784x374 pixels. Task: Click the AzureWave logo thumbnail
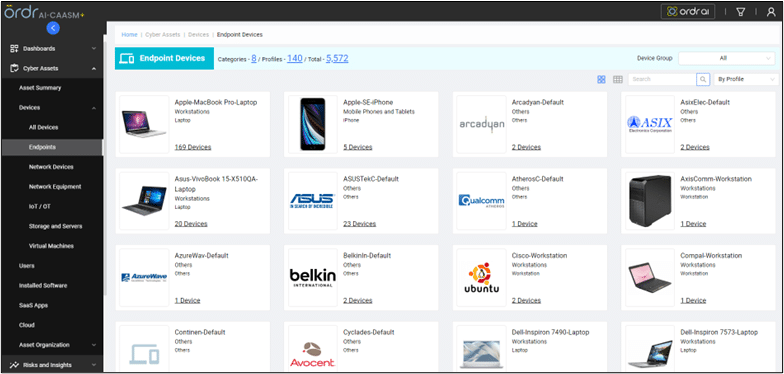pyautogui.click(x=144, y=278)
